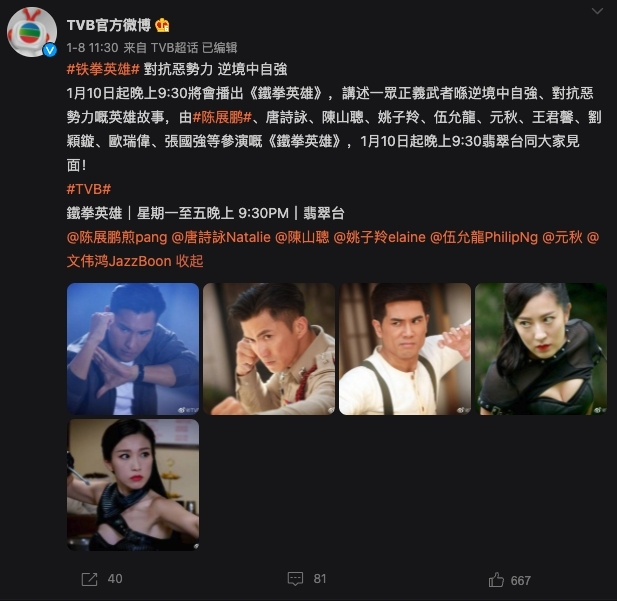This screenshot has width=617, height=601.
Task: View the man with suspenders photo
Action: click(x=405, y=349)
